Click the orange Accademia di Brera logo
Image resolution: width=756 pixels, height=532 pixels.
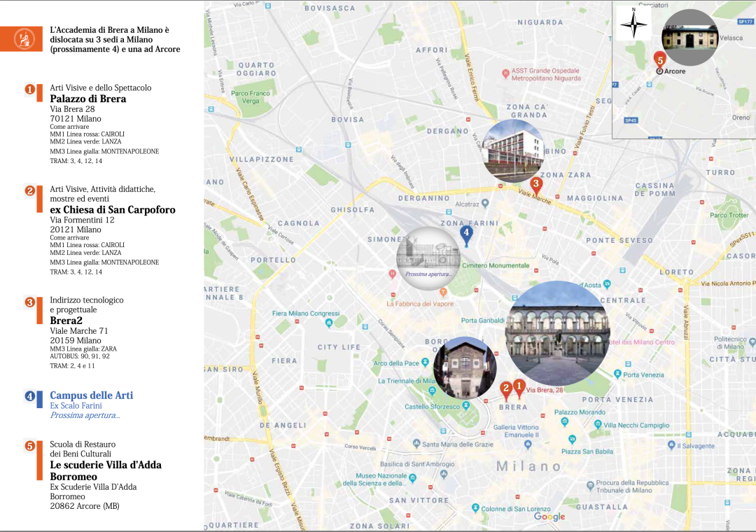[x=24, y=38]
